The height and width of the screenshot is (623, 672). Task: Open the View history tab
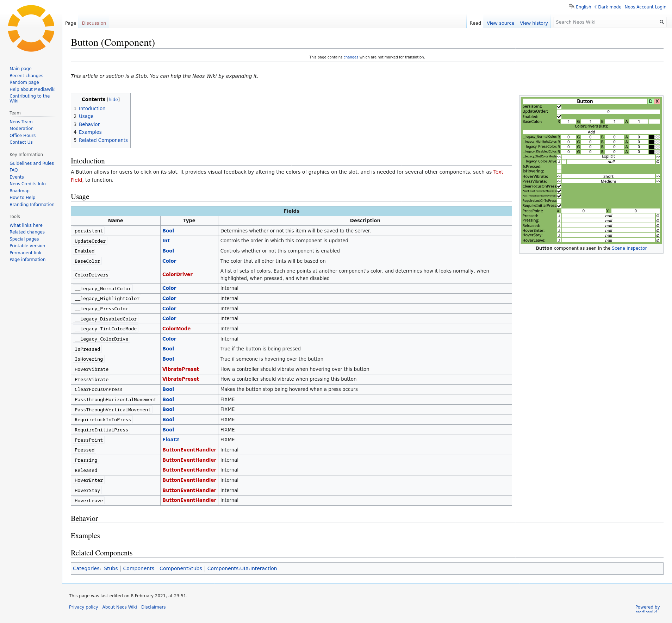[534, 23]
